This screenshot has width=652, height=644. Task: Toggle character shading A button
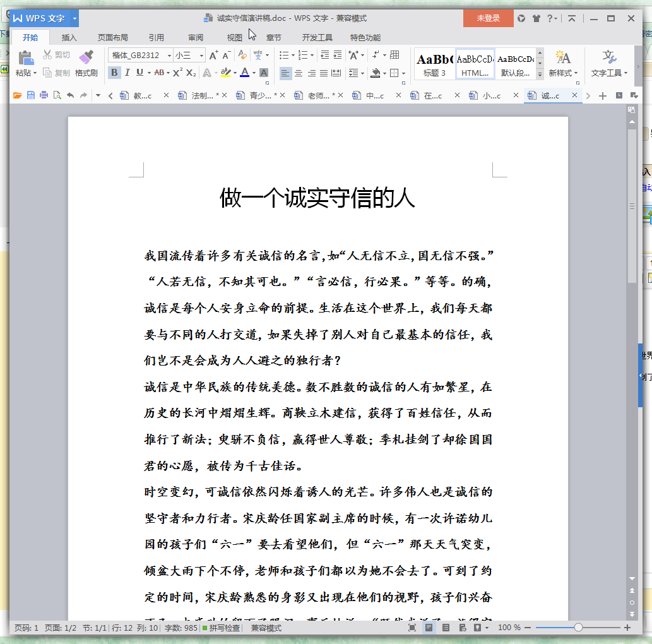264,73
